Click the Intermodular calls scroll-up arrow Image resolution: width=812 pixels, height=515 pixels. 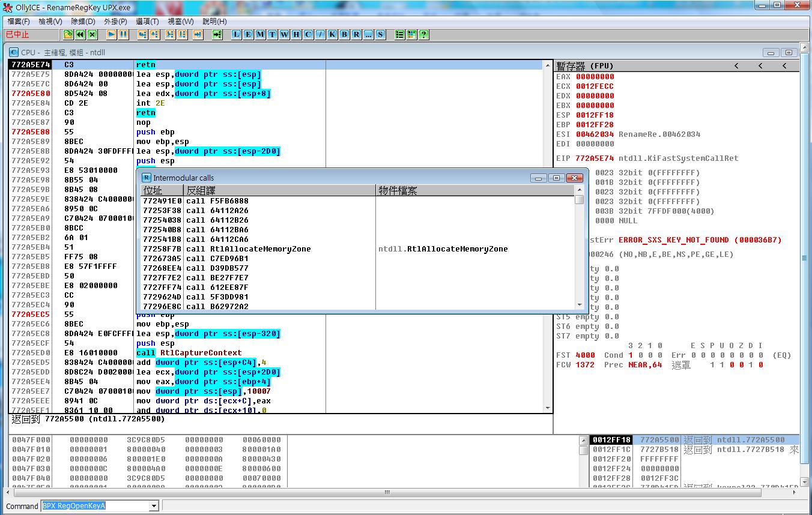579,190
